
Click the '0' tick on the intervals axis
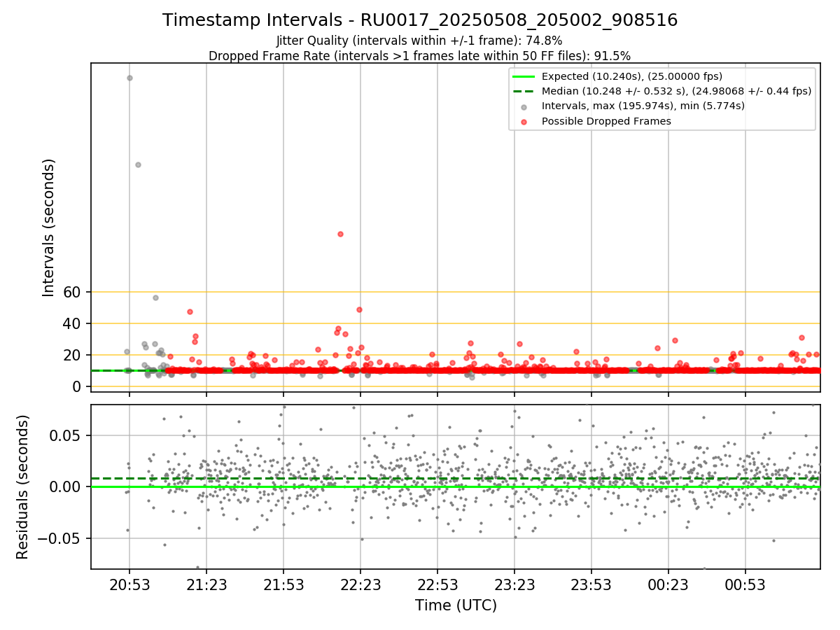pyautogui.click(x=79, y=386)
